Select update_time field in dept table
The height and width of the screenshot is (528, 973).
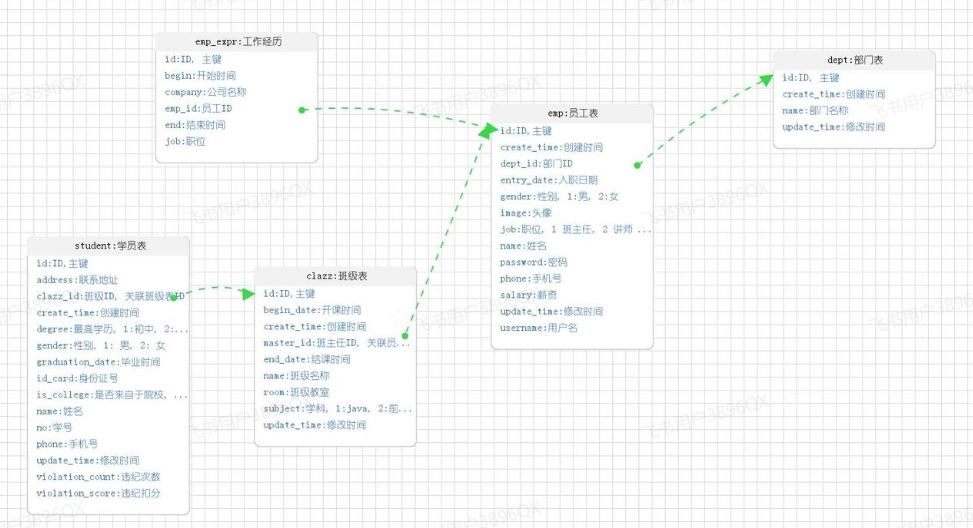coord(833,127)
